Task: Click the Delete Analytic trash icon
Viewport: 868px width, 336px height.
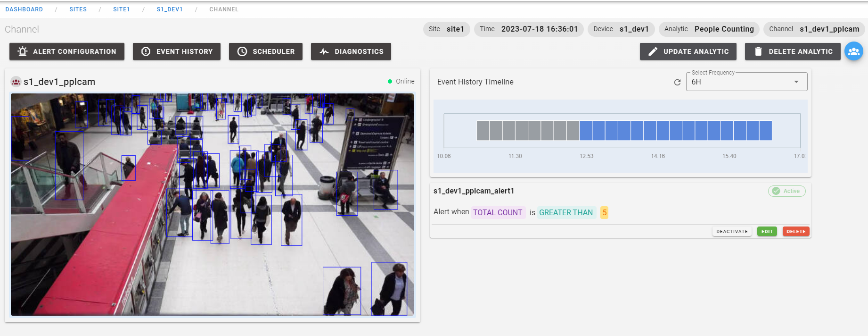Action: pyautogui.click(x=758, y=51)
